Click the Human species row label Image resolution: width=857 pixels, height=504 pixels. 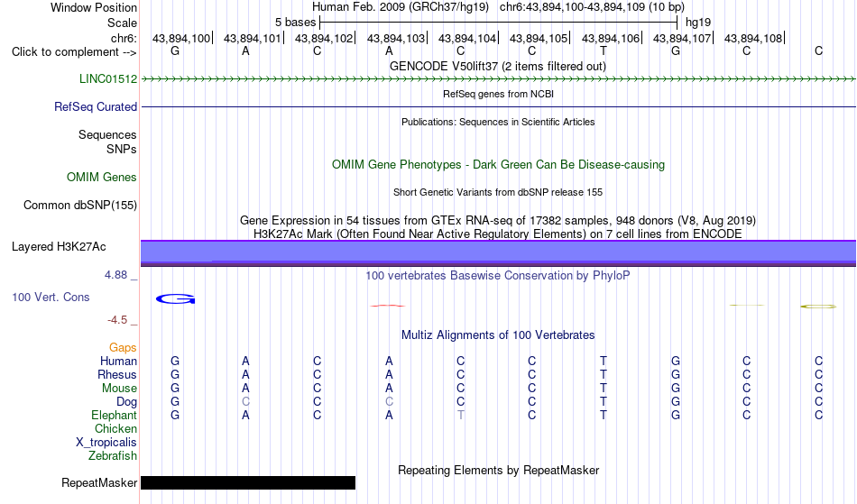[x=118, y=361]
